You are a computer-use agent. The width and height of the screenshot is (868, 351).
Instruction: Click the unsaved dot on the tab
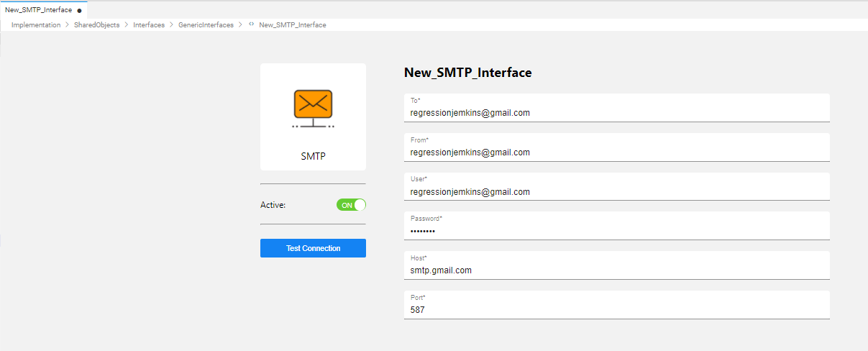[79, 10]
